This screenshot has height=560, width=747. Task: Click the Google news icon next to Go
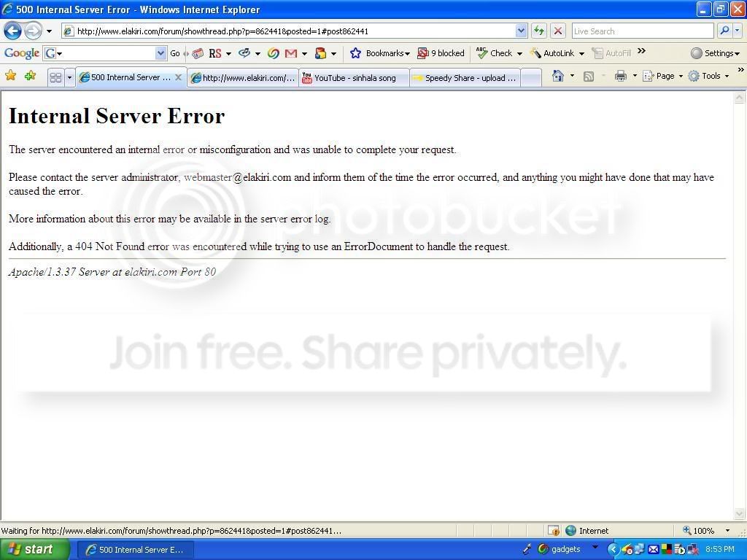[x=198, y=53]
